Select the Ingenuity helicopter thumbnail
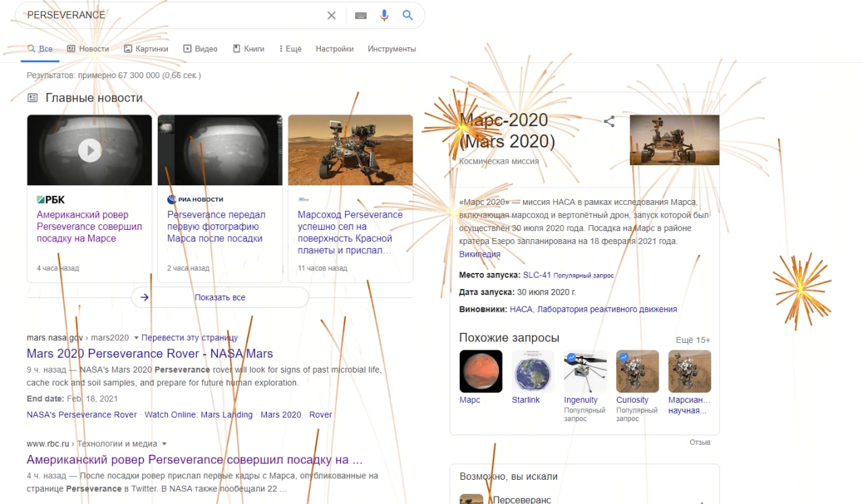This screenshot has height=504, width=863. (x=585, y=371)
